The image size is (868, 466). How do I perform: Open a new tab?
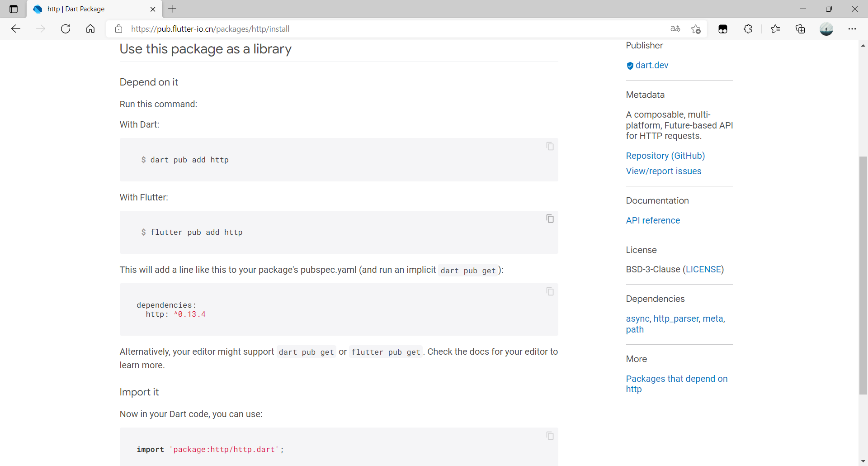click(172, 9)
